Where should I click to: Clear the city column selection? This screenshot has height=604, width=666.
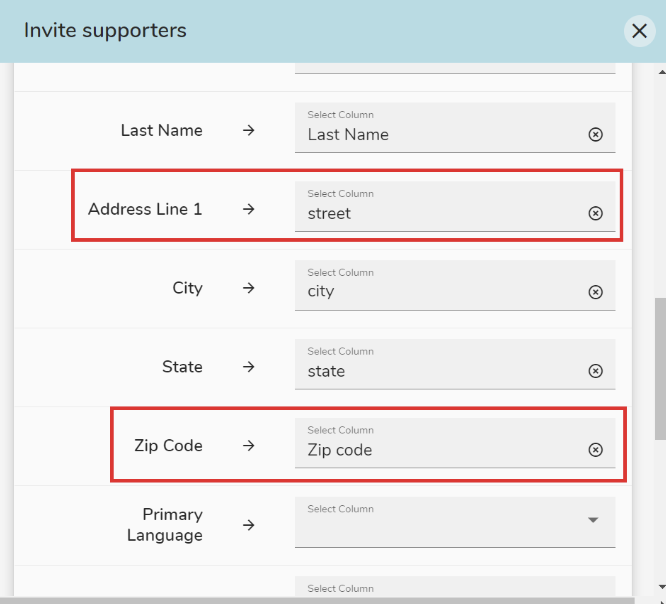point(595,292)
